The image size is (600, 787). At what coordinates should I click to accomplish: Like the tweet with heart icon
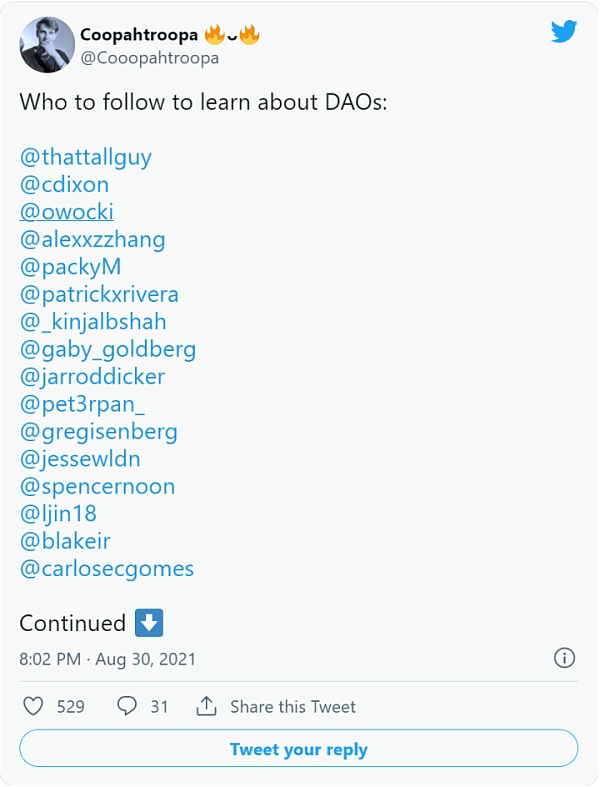pos(33,706)
